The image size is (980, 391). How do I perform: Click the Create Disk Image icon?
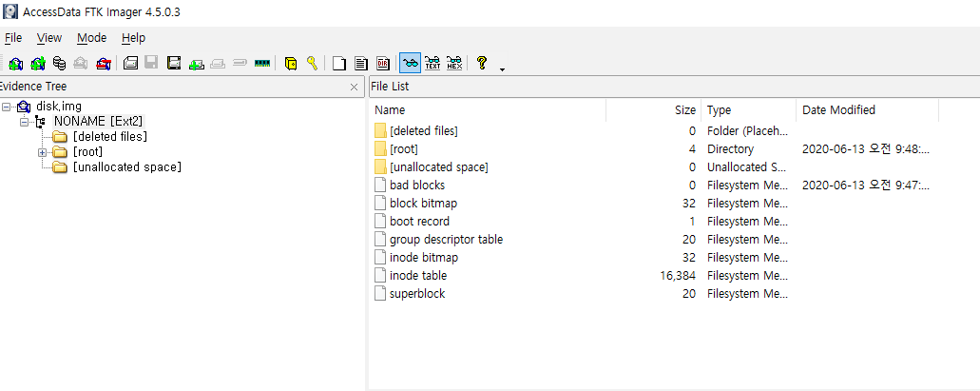coord(130,63)
